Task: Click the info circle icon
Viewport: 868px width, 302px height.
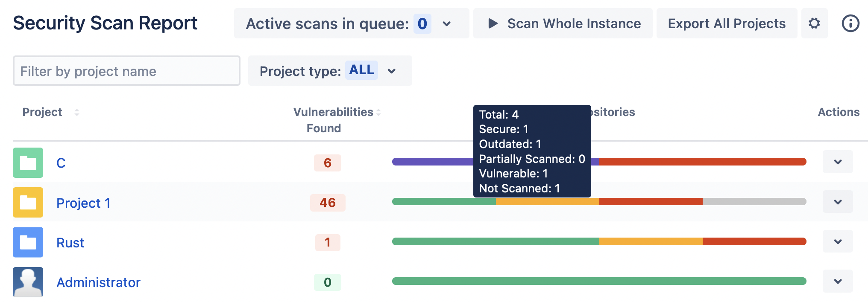Action: [850, 23]
